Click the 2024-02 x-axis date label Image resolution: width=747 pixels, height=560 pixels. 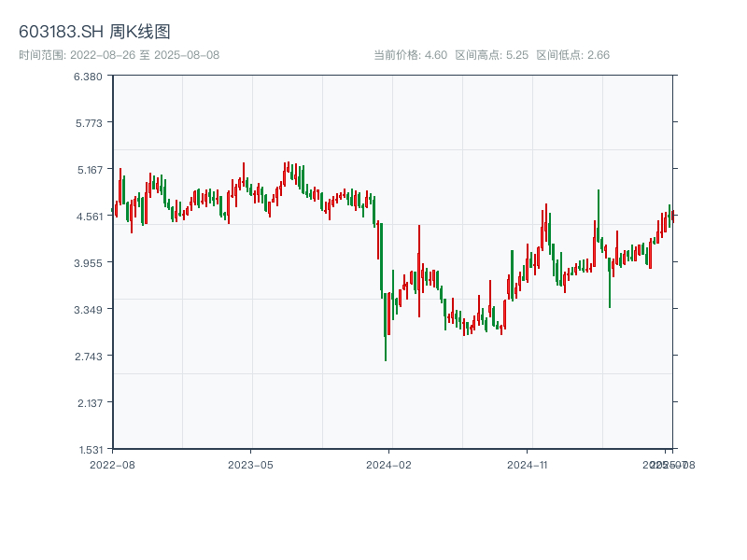(x=389, y=464)
